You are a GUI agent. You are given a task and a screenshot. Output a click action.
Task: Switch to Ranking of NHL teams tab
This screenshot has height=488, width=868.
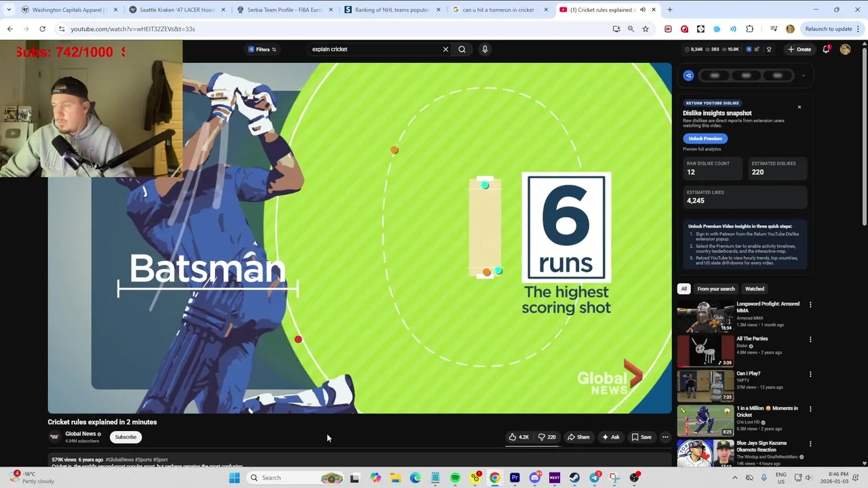click(392, 9)
